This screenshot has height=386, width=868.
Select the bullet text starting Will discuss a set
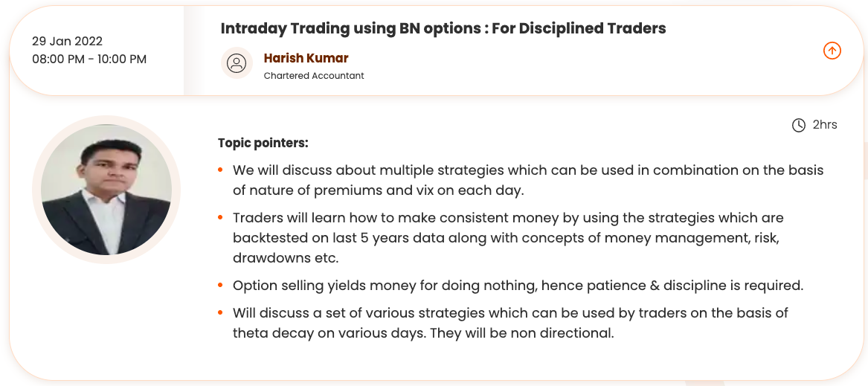coord(510,323)
